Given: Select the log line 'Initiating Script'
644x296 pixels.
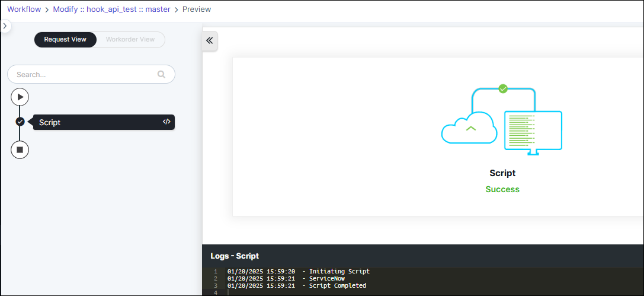Looking at the screenshot, I should (x=298, y=271).
